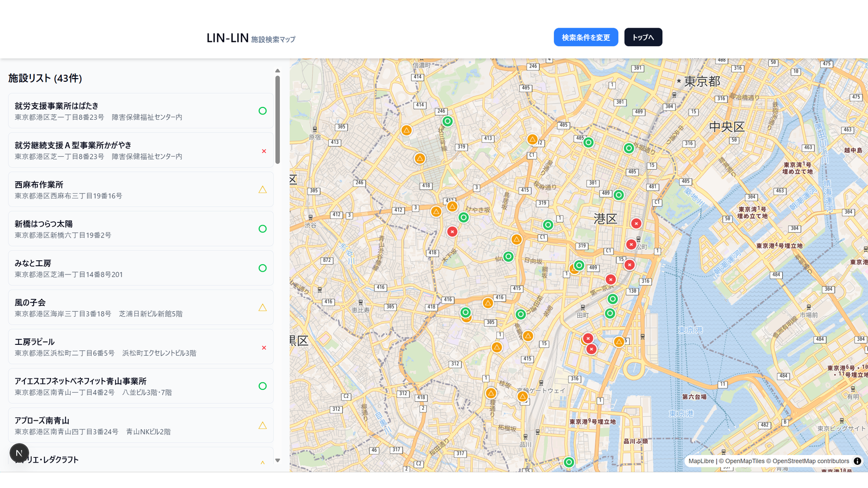The image size is (868, 488).
Task: Click the green circle icon for みなと工房
Action: click(x=263, y=268)
